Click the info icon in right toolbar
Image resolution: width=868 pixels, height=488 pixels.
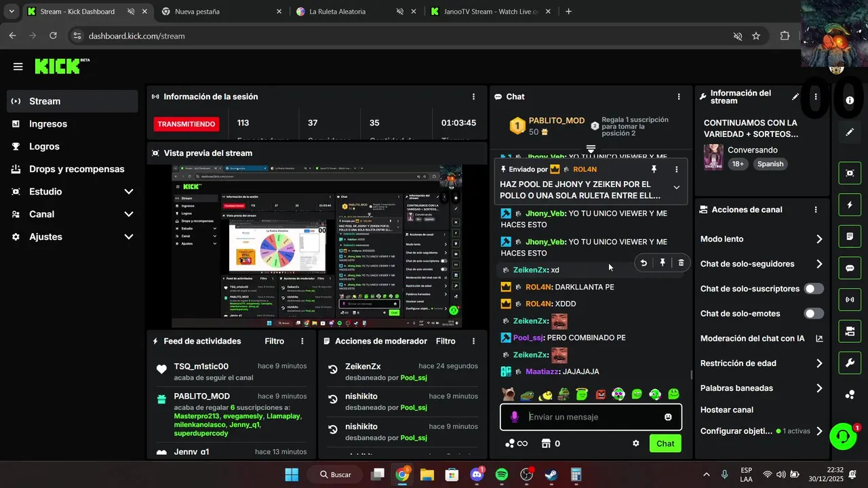pos(850,100)
